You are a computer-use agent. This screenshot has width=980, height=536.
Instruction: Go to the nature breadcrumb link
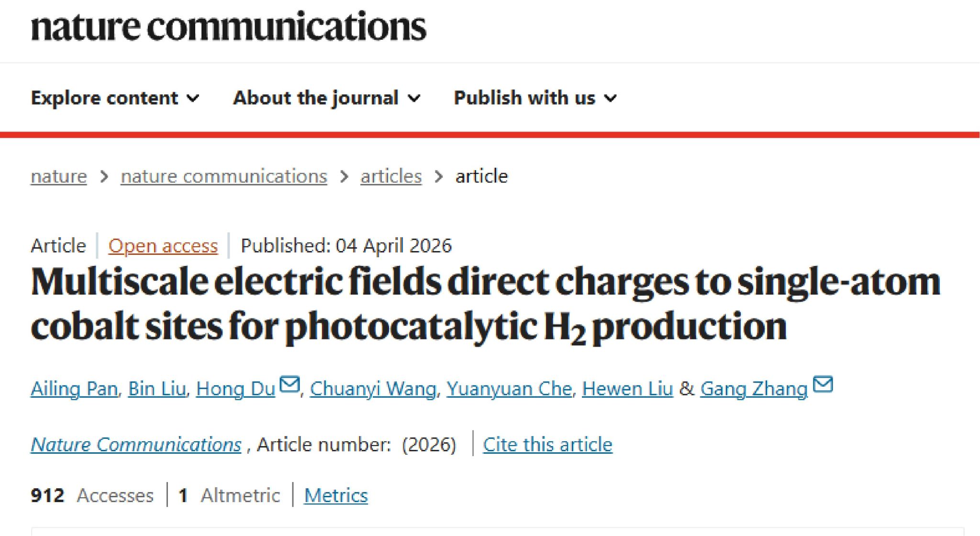point(59,176)
